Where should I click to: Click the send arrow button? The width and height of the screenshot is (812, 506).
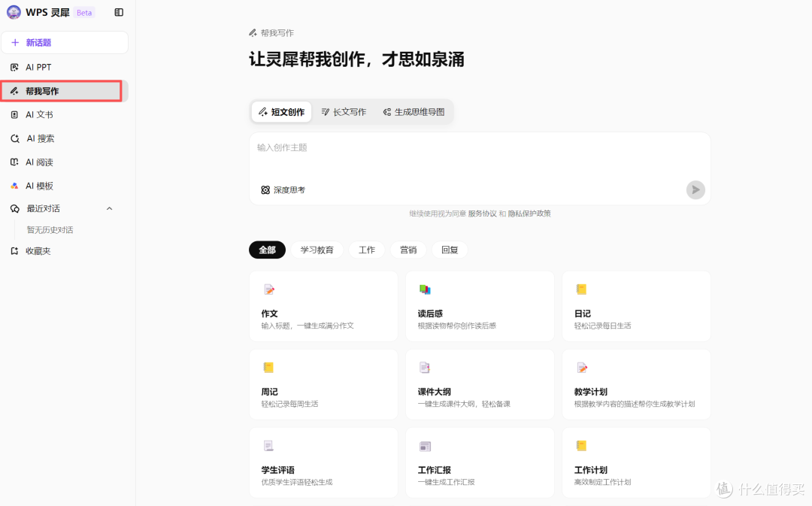coord(695,189)
